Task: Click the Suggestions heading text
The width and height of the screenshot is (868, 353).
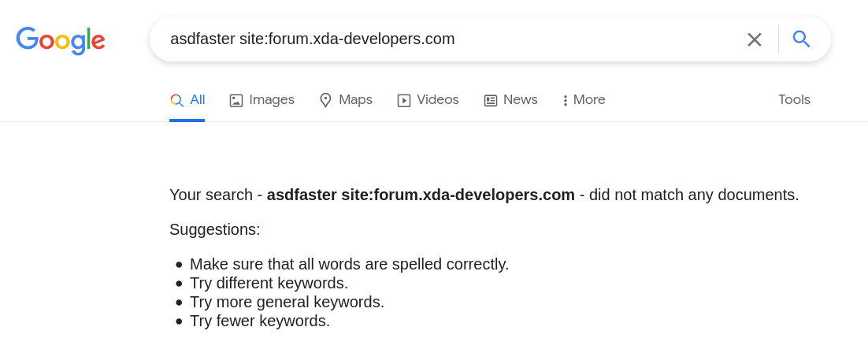Action: 215,229
